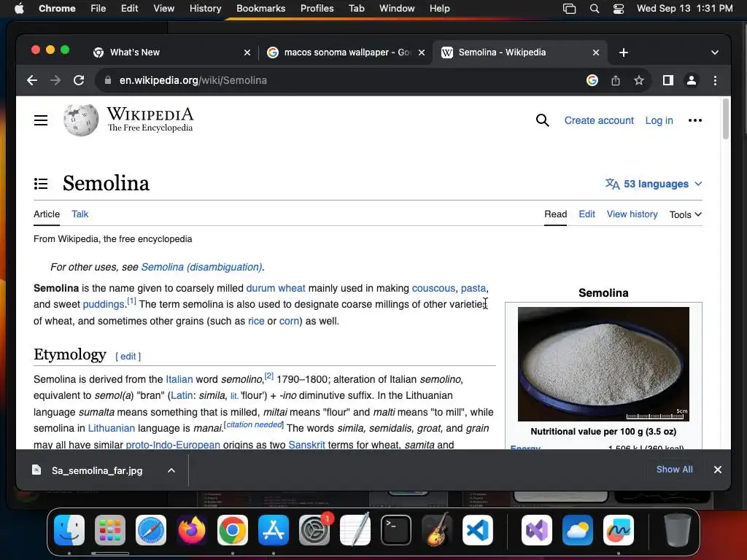
Task: Open the Sa_semolina_far.jpg downloaded file
Action: (97, 470)
